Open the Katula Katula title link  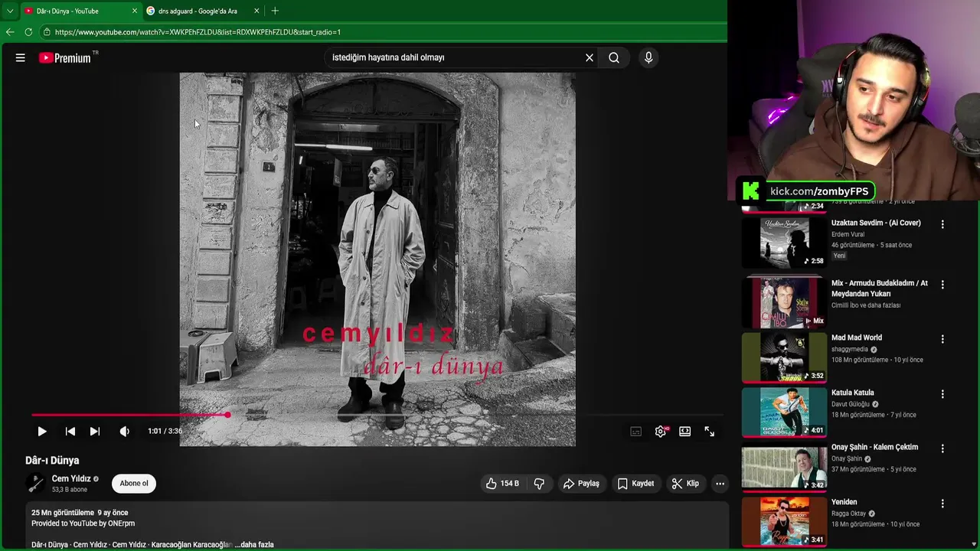853,393
